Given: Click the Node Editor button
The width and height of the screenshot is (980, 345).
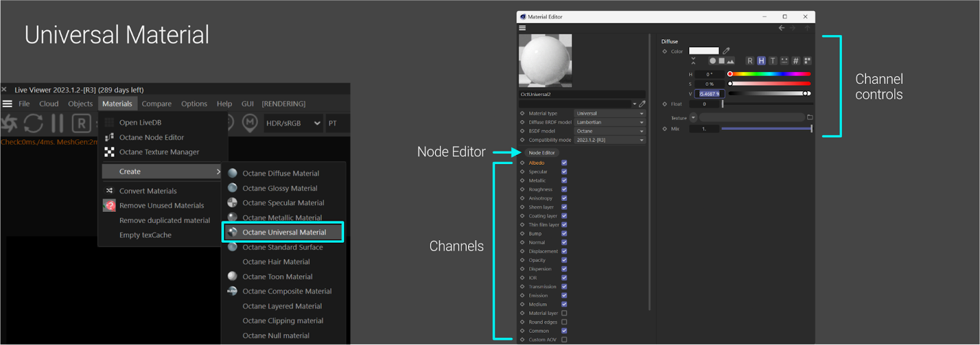Looking at the screenshot, I should [x=541, y=153].
